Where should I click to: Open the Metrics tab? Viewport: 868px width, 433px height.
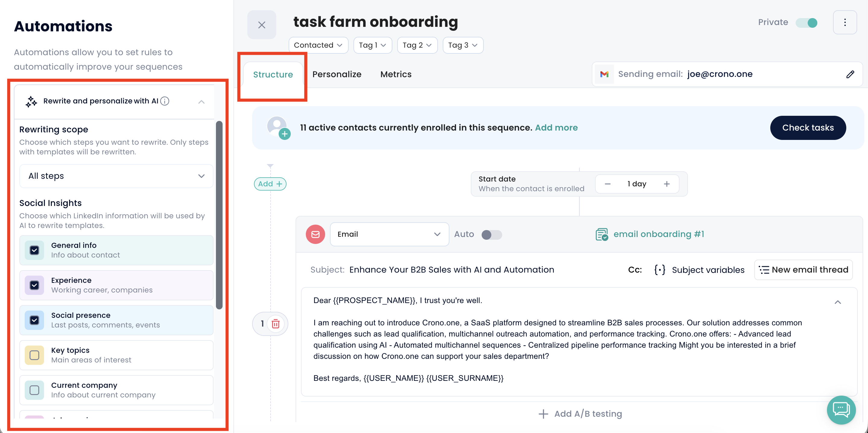coord(396,74)
